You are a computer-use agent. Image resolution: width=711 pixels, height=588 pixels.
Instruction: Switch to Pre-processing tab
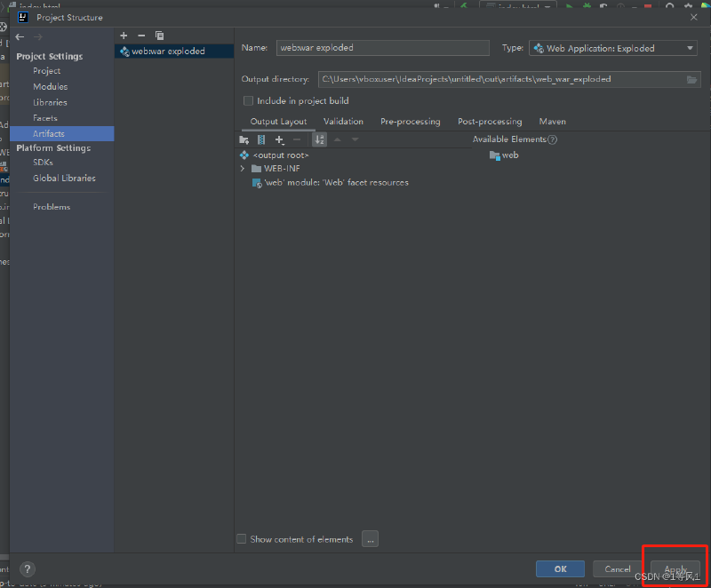[x=411, y=122]
